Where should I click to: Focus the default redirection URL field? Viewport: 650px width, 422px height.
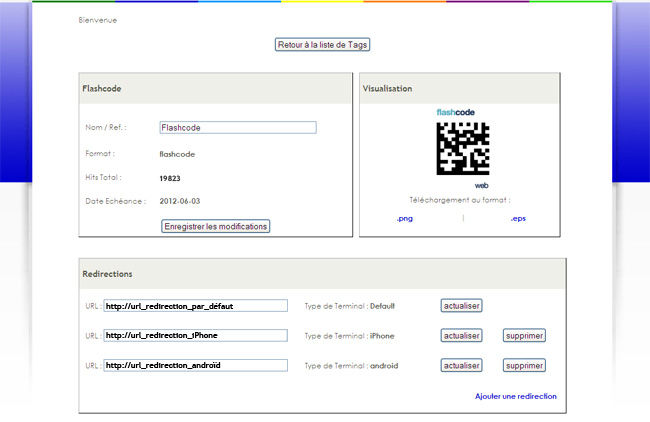[x=195, y=306]
